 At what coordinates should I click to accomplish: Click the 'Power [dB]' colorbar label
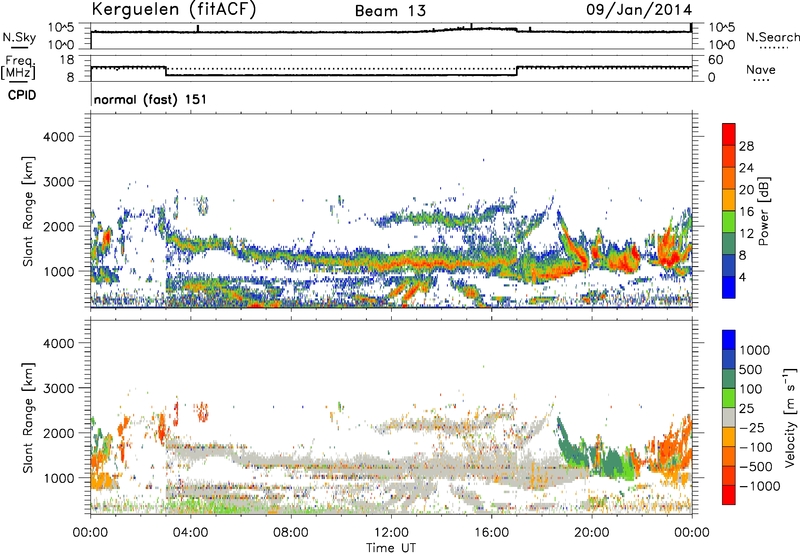coord(763,211)
